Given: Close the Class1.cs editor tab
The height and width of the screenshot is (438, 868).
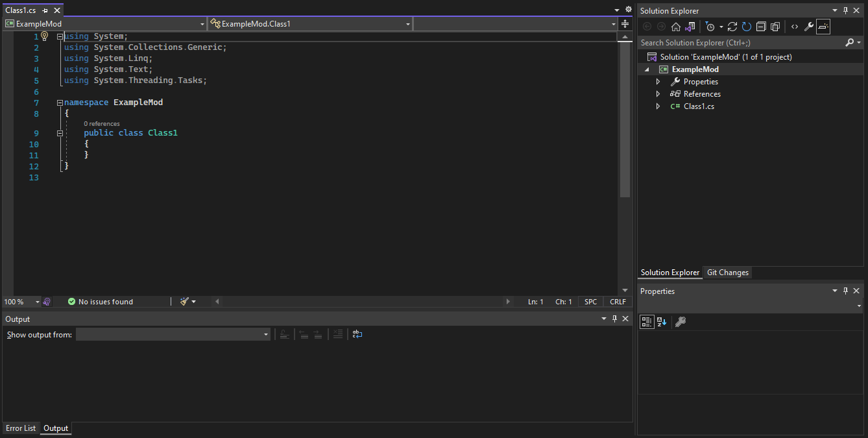Looking at the screenshot, I should (57, 10).
